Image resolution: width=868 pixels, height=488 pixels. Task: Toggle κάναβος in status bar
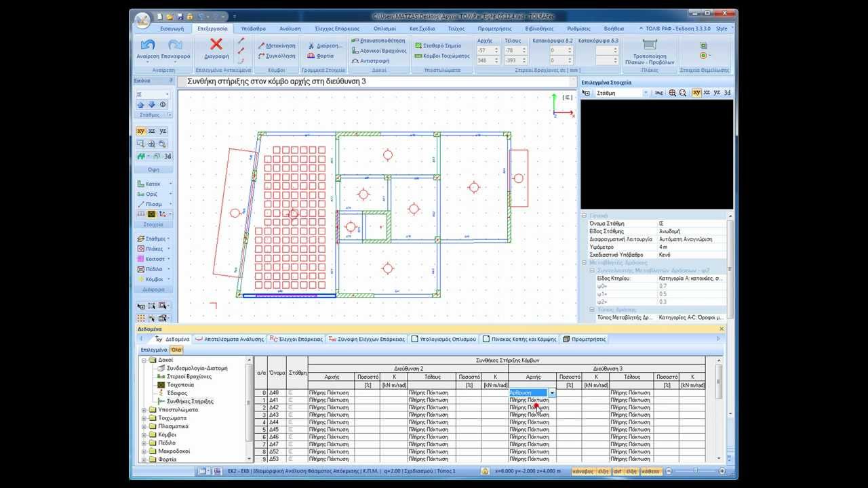pos(583,471)
